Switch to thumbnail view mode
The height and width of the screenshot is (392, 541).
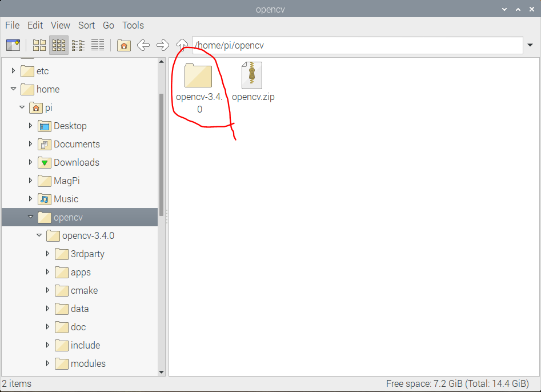tap(59, 45)
